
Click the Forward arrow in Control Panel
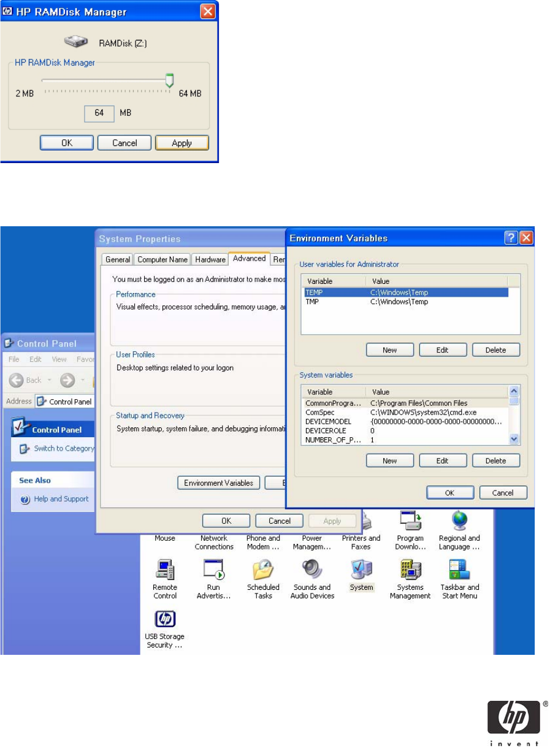point(67,380)
